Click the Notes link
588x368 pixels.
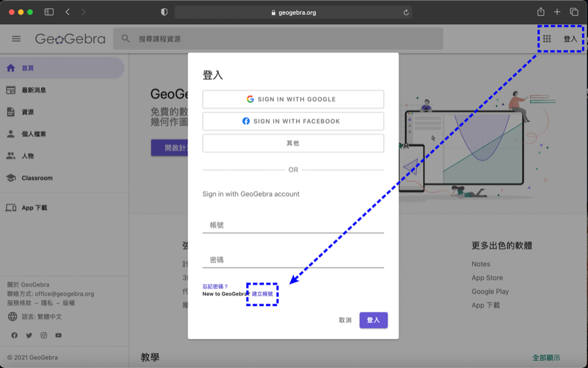481,264
